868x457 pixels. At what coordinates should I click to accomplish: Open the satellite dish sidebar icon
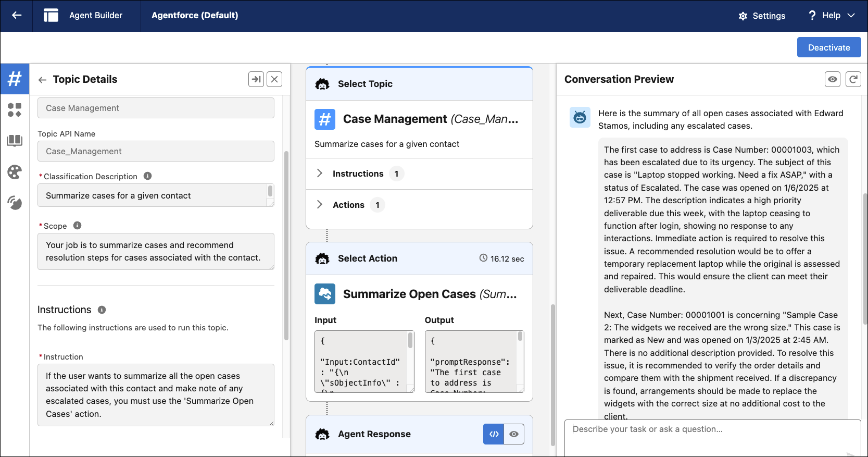(x=15, y=203)
